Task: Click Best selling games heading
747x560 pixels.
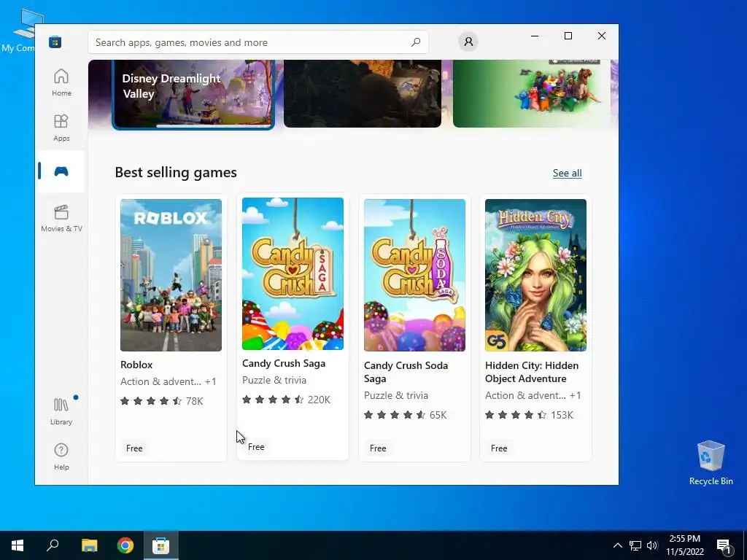Action: click(176, 172)
